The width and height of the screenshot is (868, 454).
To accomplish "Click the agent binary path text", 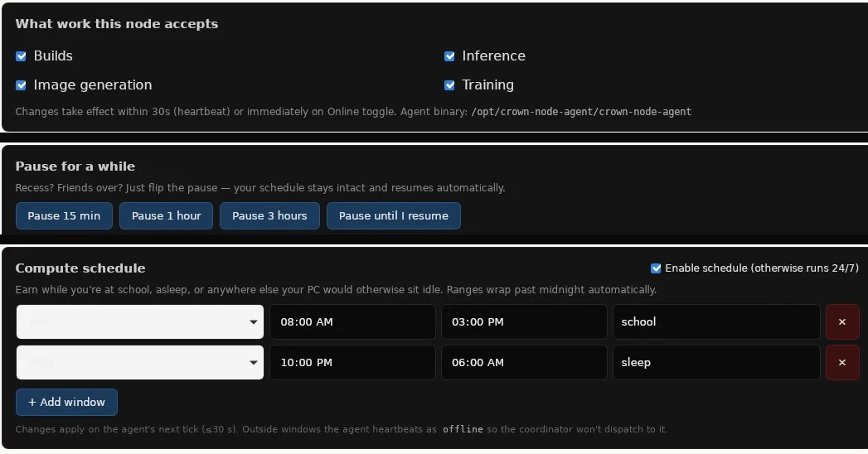I will (x=580, y=112).
